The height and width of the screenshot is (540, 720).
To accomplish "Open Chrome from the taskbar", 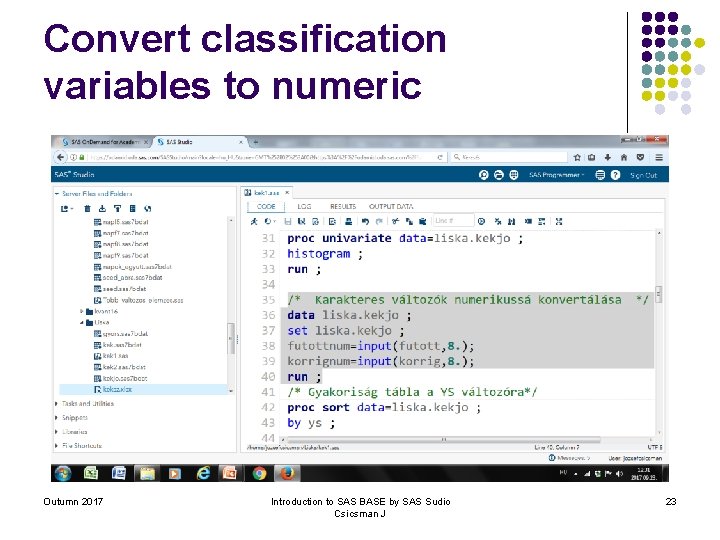I will [x=259, y=473].
